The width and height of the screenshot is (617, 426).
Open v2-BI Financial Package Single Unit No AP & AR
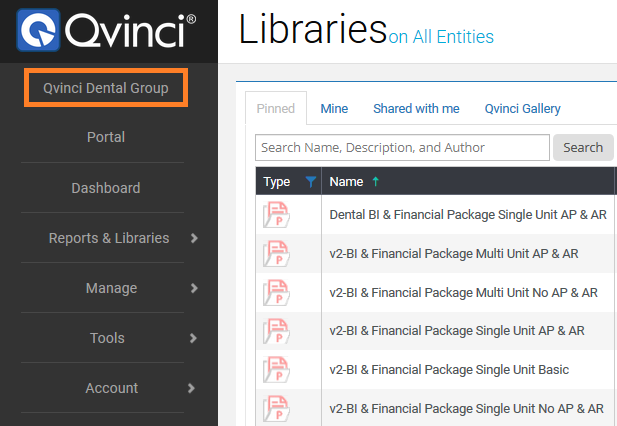point(466,409)
